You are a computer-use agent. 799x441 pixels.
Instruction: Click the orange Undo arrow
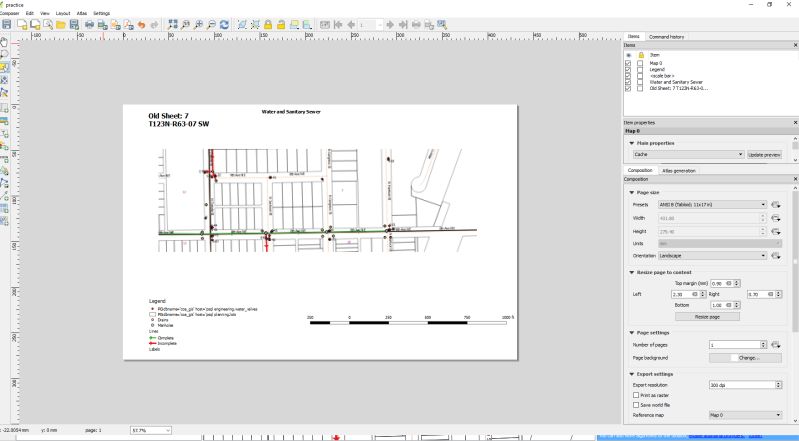click(142, 24)
